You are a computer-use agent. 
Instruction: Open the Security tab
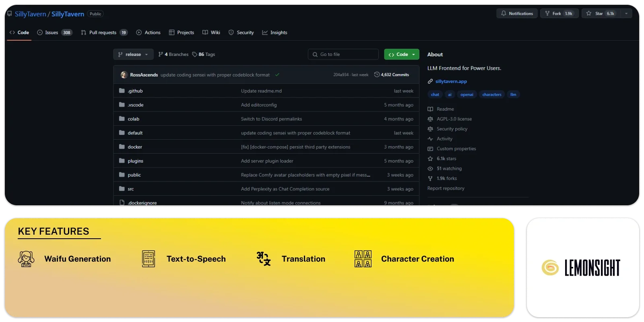point(241,33)
